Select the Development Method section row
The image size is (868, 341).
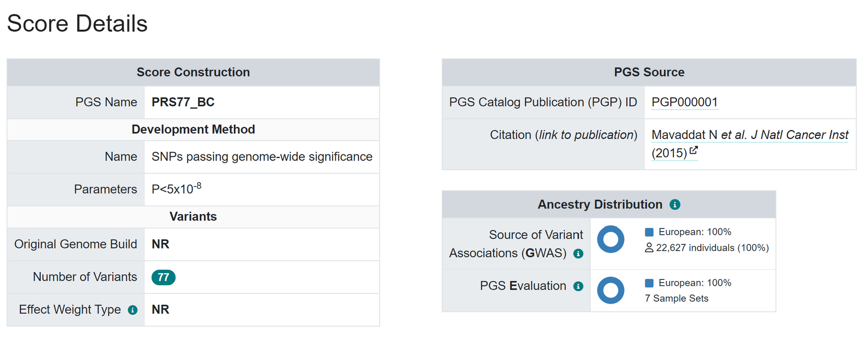(193, 129)
